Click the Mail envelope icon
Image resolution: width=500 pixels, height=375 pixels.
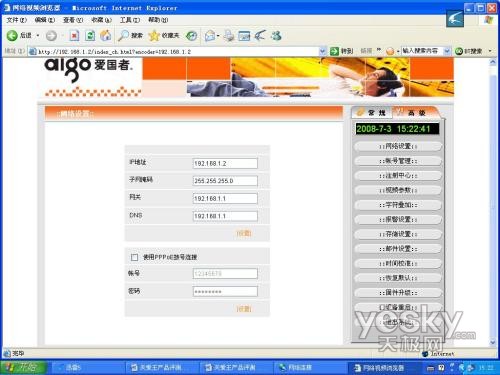(210, 35)
